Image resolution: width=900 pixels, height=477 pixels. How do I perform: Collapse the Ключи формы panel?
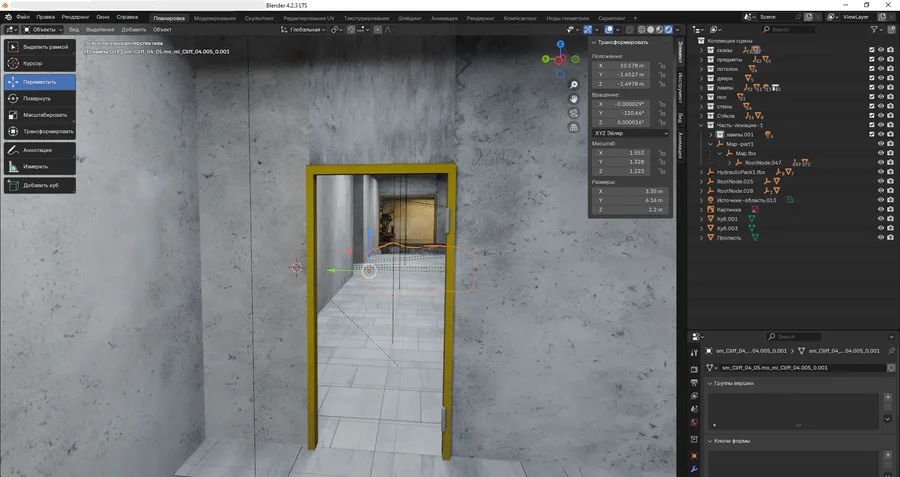710,441
